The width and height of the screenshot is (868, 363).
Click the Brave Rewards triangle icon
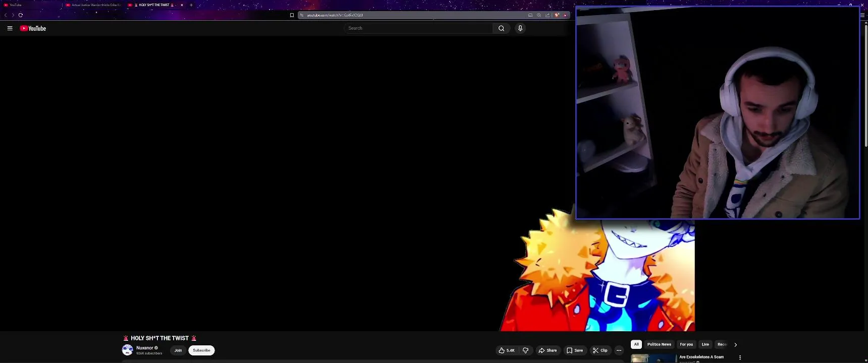point(565,15)
